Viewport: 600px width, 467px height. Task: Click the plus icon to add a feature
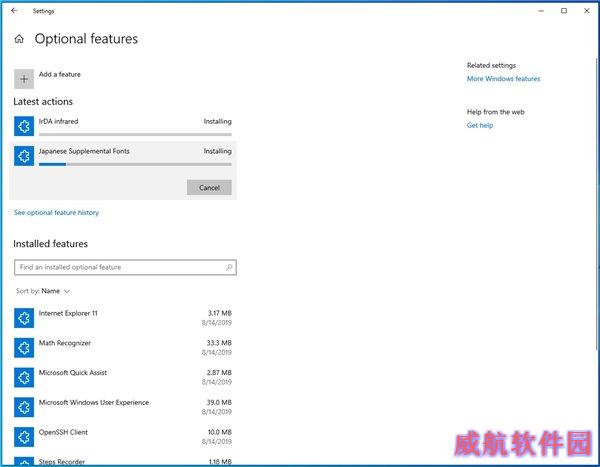point(24,79)
